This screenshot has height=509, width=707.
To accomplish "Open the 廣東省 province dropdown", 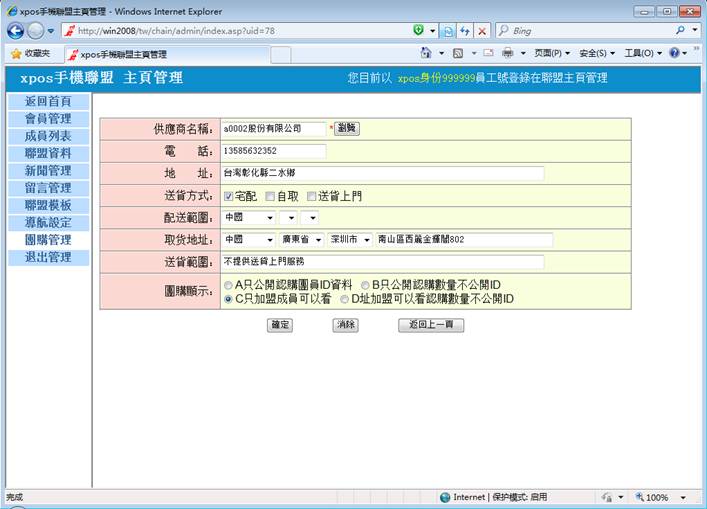I will [301, 240].
